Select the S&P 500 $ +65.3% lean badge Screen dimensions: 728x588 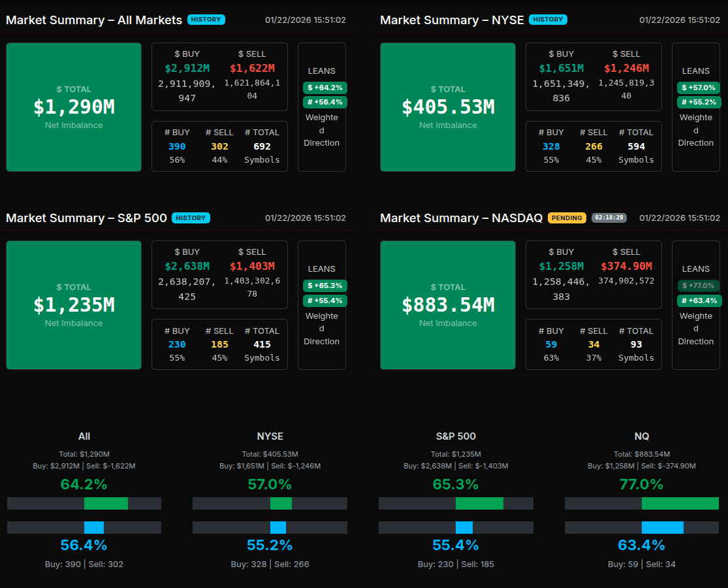tap(324, 286)
